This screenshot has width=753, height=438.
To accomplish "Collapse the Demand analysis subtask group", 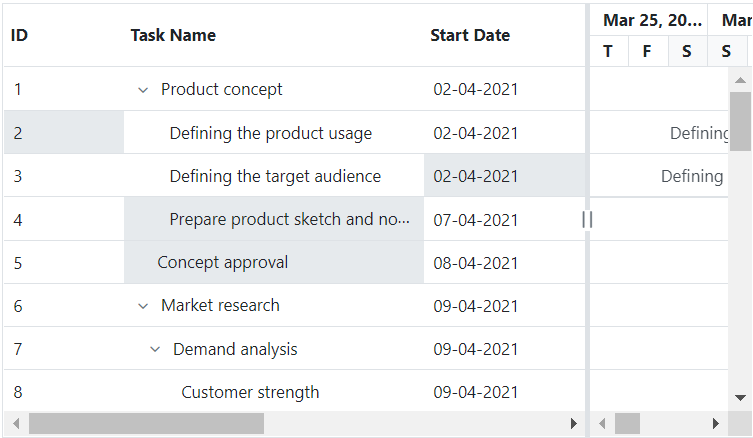I will 155,349.
